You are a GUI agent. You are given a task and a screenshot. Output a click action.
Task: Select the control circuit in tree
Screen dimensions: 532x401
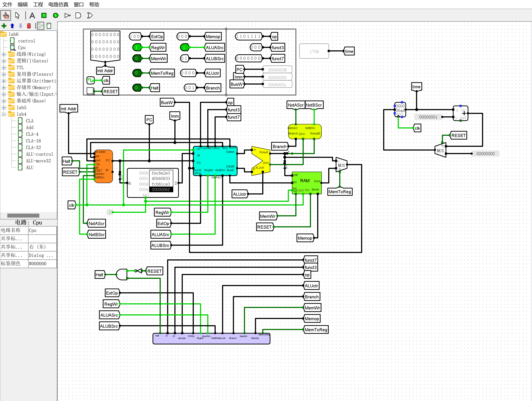coord(26,41)
